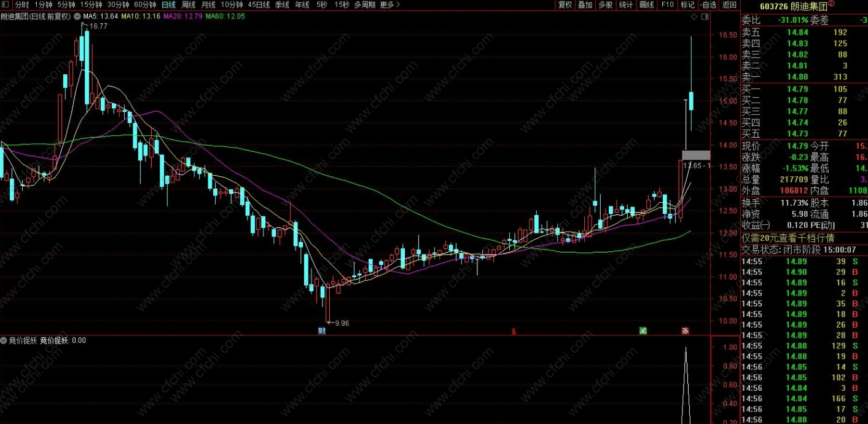Viewport: 868px width, 424px height.
Task: Open the 画线 drawing tools
Action: click(x=647, y=5)
